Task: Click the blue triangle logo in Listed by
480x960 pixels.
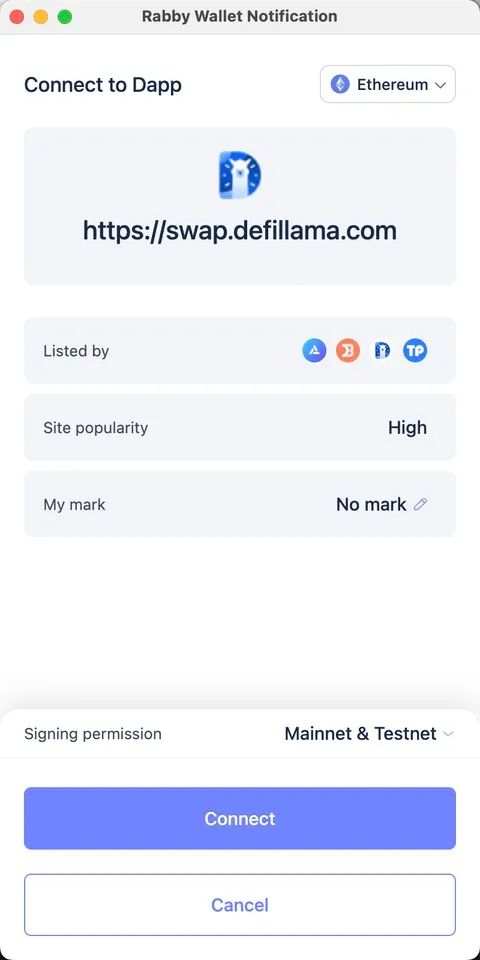Action: tap(314, 351)
